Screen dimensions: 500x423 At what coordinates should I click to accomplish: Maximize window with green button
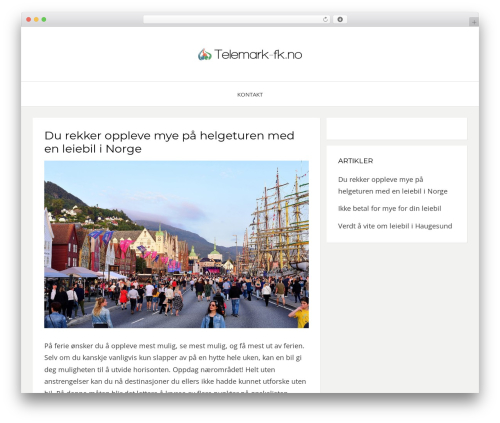pyautogui.click(x=44, y=19)
